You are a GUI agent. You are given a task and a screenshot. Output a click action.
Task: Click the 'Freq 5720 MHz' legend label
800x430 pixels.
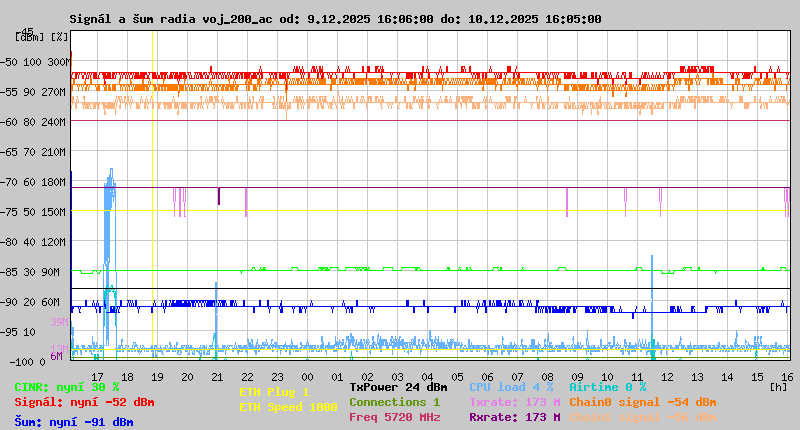pos(394,417)
